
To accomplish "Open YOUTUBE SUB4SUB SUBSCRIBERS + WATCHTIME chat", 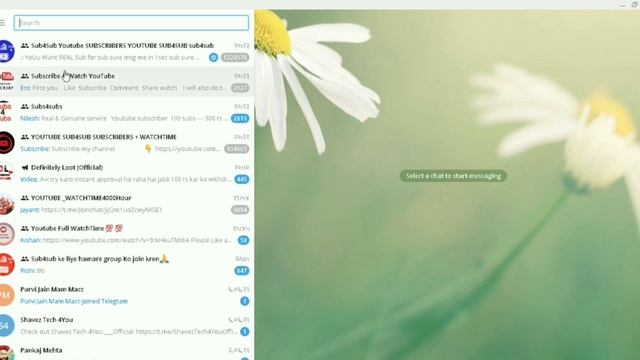I will 127,142.
